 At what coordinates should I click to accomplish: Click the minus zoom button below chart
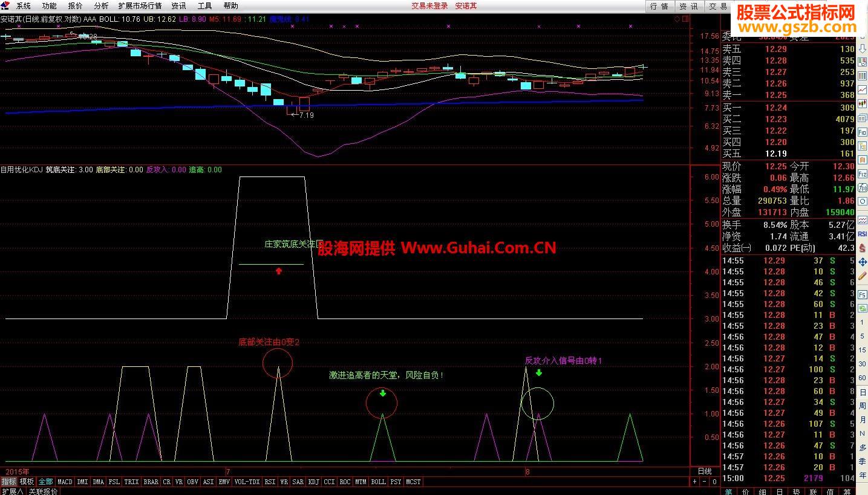(705, 482)
